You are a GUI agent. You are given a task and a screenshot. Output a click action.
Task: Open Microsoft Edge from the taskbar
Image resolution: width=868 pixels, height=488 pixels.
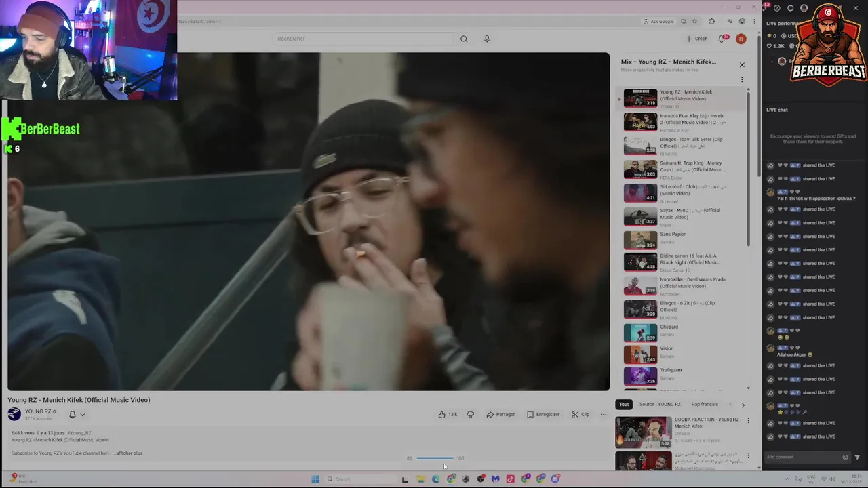435,479
